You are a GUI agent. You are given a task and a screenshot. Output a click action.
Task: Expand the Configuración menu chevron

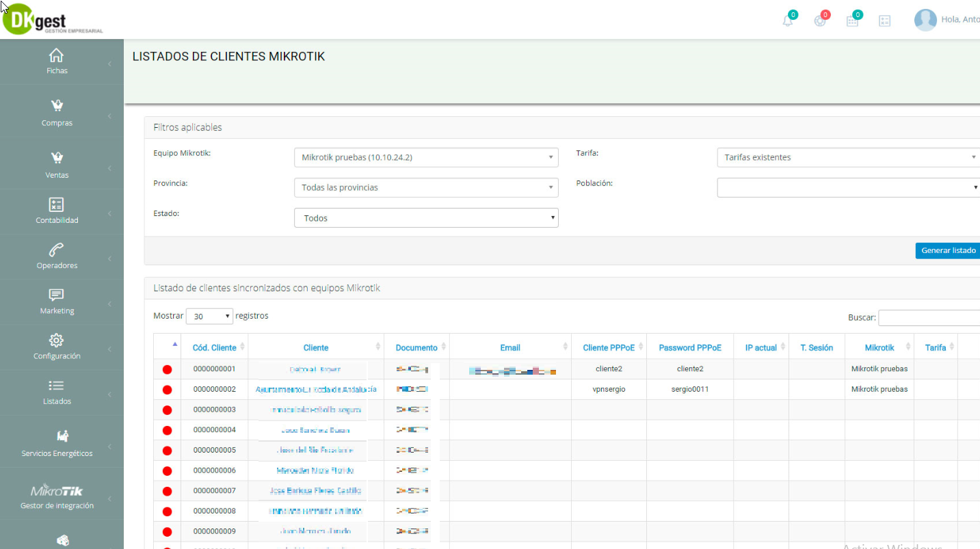point(109,349)
